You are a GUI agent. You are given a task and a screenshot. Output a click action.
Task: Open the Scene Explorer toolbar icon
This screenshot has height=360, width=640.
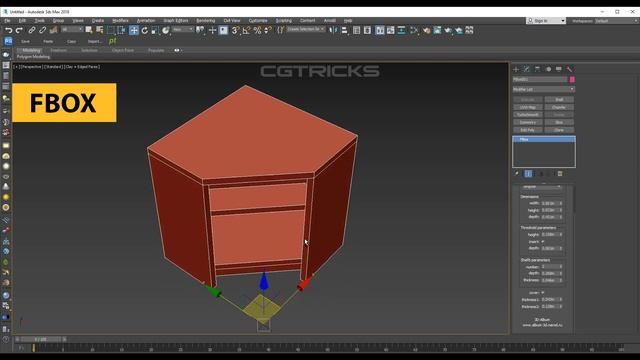point(356,30)
